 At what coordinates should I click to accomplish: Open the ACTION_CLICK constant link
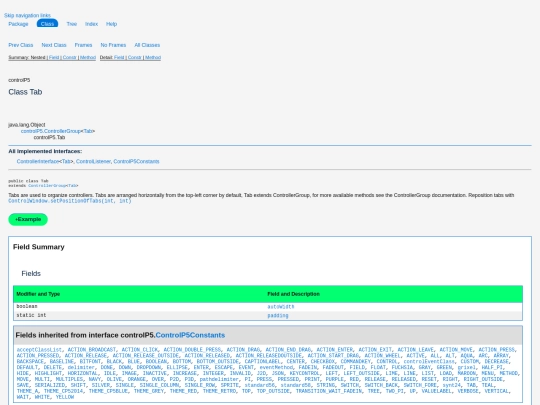click(x=139, y=350)
